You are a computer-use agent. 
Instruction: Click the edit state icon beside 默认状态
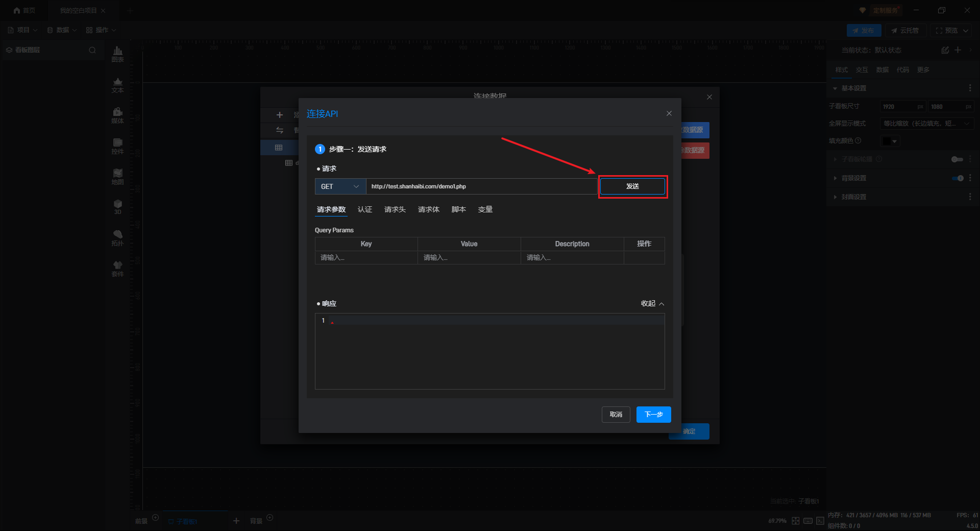pos(945,50)
